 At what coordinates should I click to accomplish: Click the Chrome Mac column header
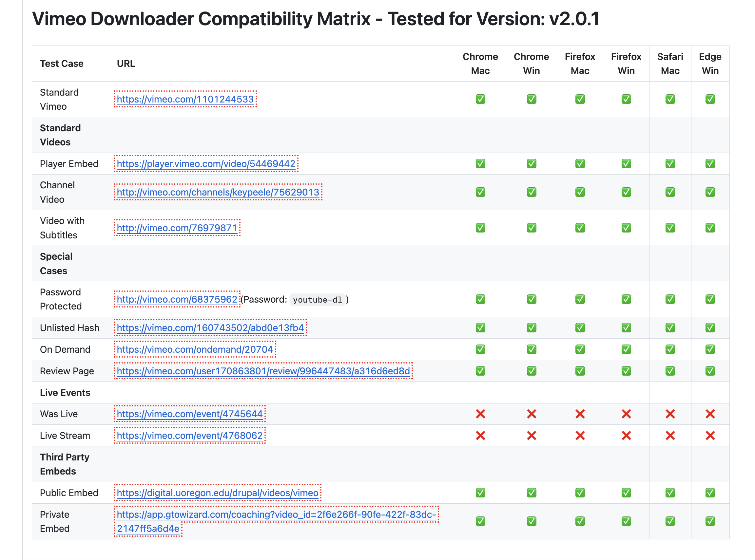(x=480, y=64)
